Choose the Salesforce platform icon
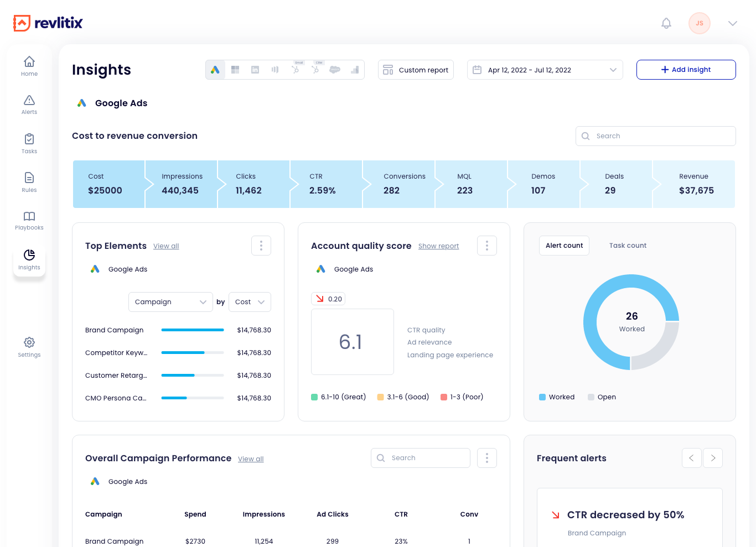 click(x=335, y=70)
